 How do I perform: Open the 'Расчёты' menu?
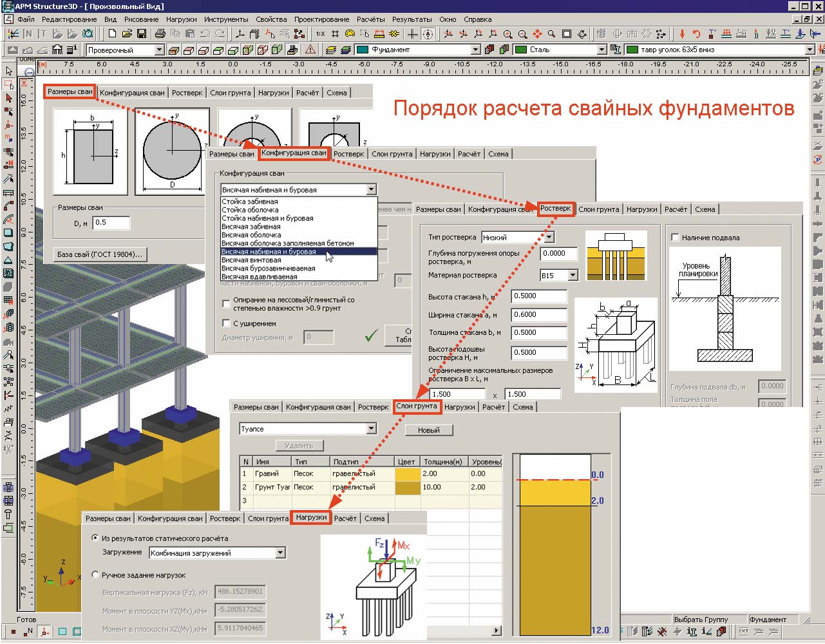point(370,19)
